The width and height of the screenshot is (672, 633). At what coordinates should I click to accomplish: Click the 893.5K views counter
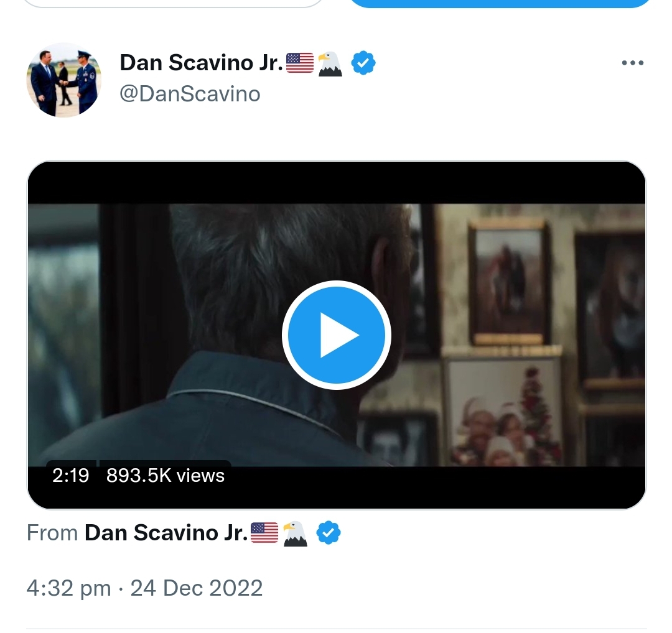[x=165, y=476]
